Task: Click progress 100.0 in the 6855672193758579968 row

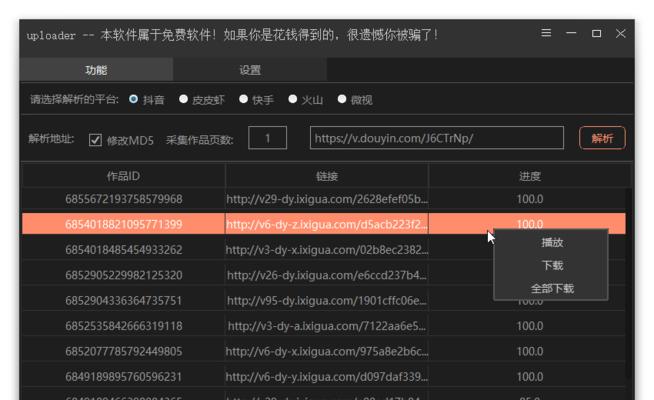Action: (529, 199)
